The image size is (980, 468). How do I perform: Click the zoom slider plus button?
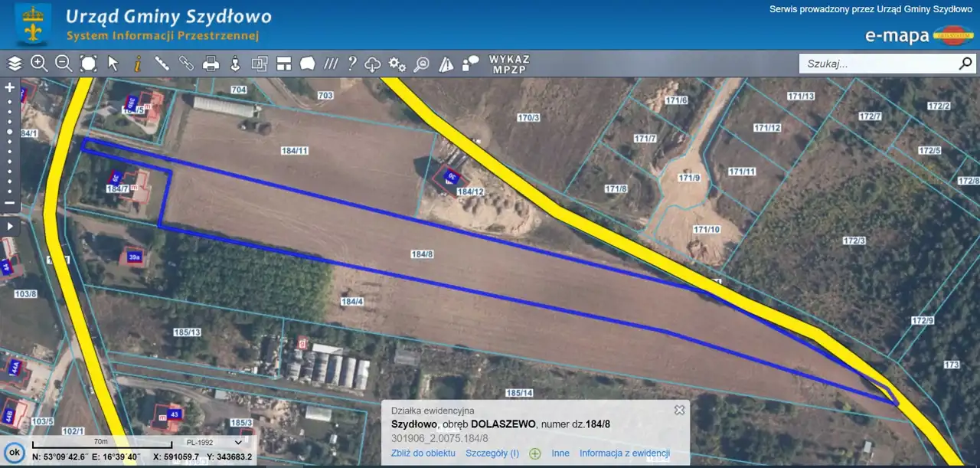10,87
